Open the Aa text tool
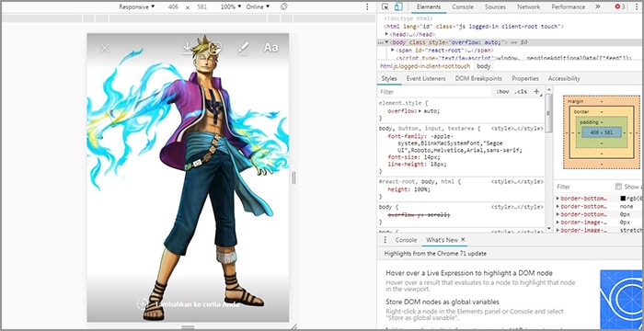The width and height of the screenshot is (644, 331). (270, 48)
